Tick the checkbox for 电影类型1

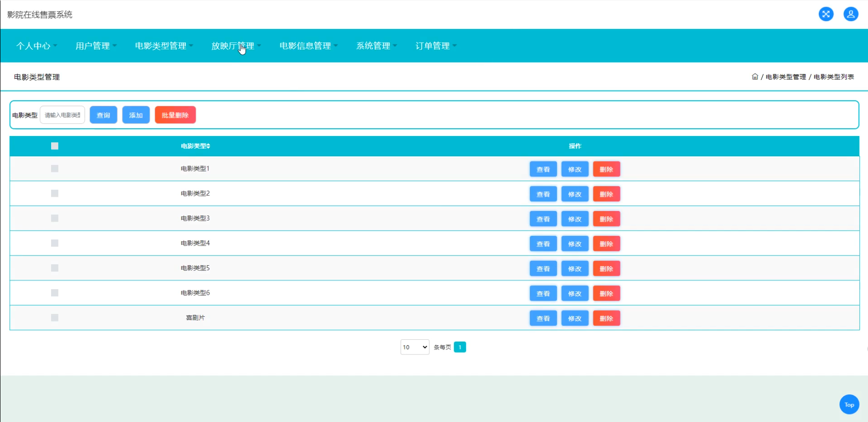pyautogui.click(x=55, y=169)
